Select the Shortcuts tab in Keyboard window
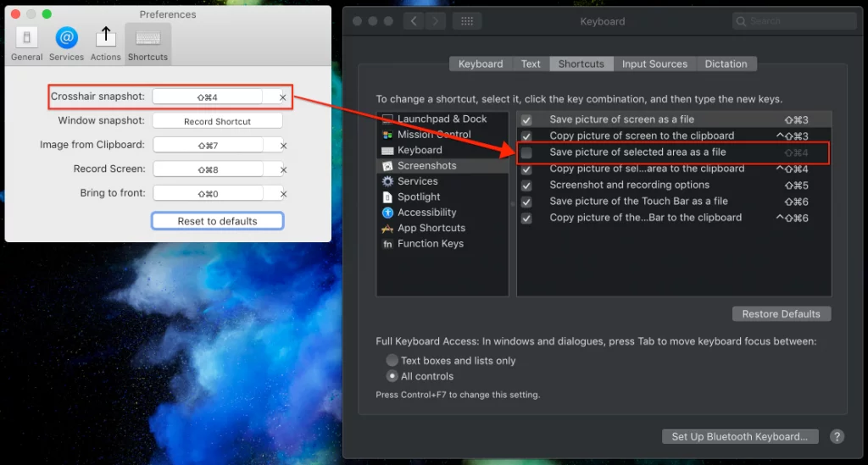 (x=581, y=64)
